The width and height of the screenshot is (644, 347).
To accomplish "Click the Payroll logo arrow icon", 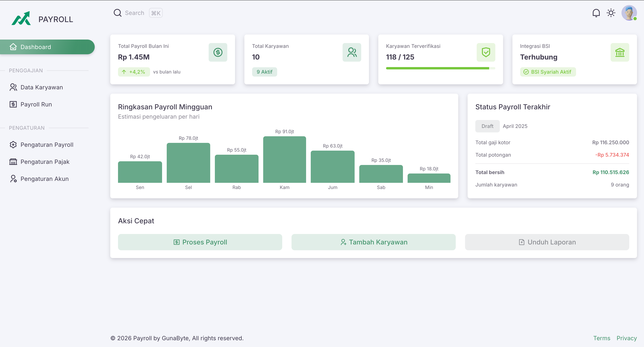I will [21, 18].
